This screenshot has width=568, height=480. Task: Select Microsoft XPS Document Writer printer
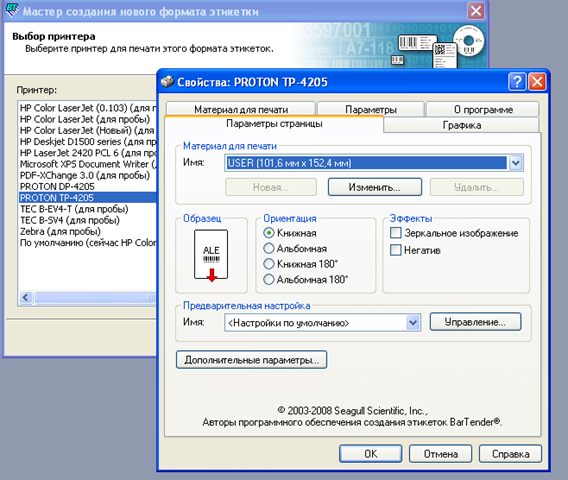(88, 164)
